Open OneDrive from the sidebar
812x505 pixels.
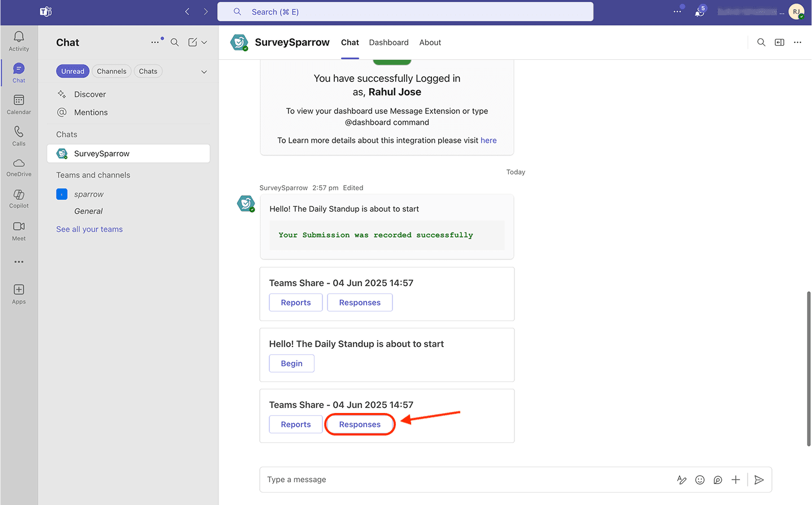point(19,167)
